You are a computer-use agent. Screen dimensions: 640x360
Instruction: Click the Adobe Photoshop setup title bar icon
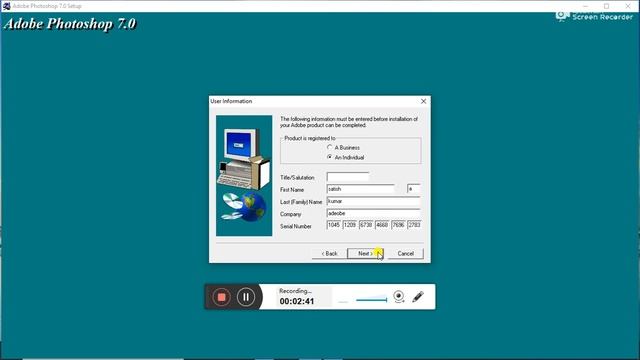7,6
